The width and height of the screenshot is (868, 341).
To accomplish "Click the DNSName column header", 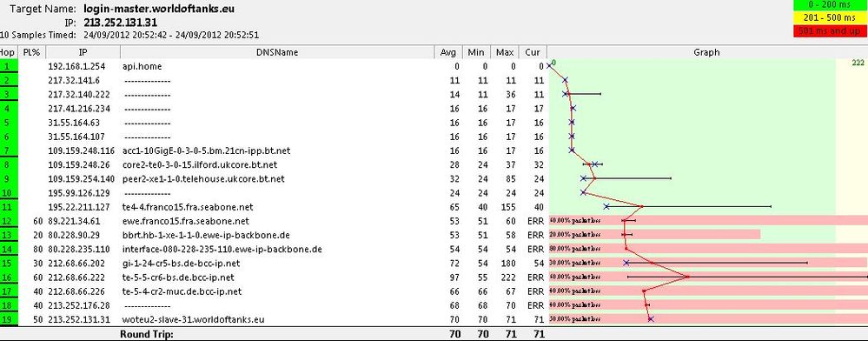I will pyautogui.click(x=277, y=53).
